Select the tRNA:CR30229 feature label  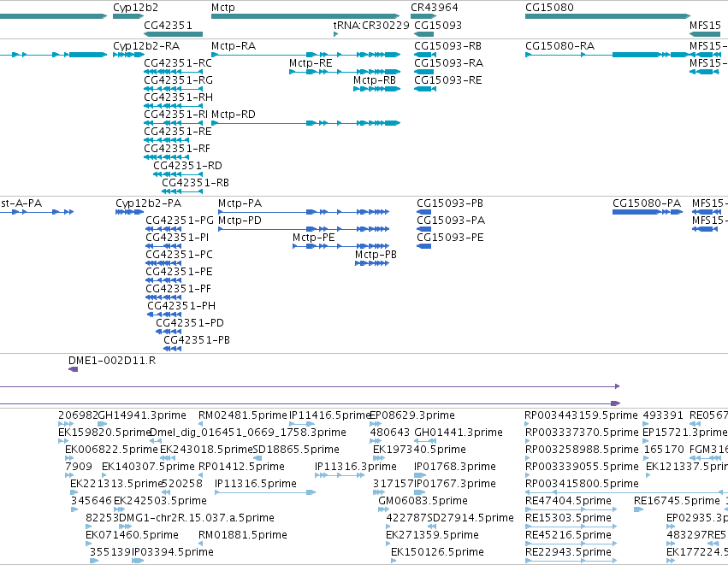(371, 25)
